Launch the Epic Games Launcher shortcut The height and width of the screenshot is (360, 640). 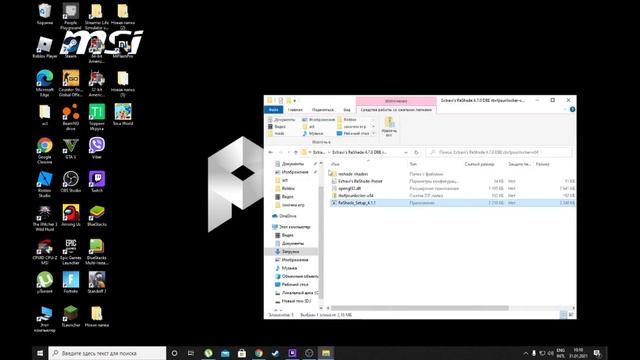pos(71,251)
